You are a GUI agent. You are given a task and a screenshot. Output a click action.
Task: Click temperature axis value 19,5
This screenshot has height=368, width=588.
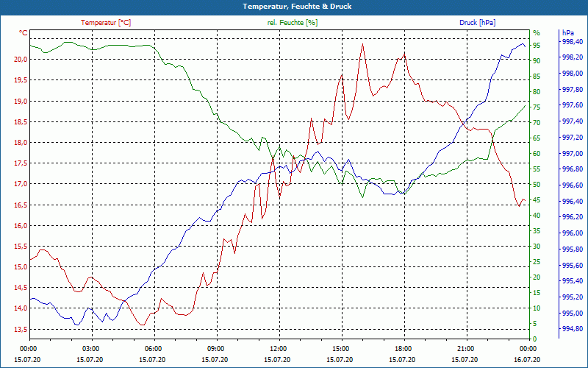pyautogui.click(x=21, y=80)
